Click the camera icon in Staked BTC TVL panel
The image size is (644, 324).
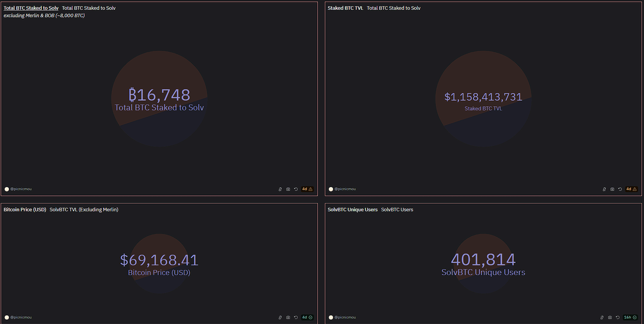pos(612,189)
